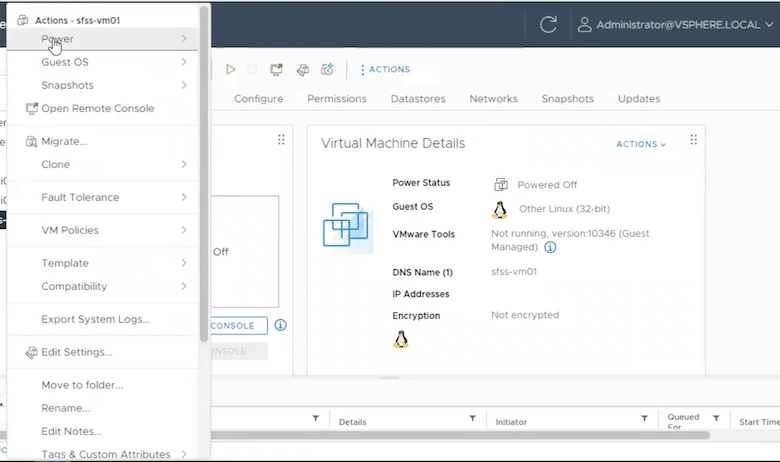Click the global refresh icon
Viewport: 780px width, 462px height.
point(548,24)
